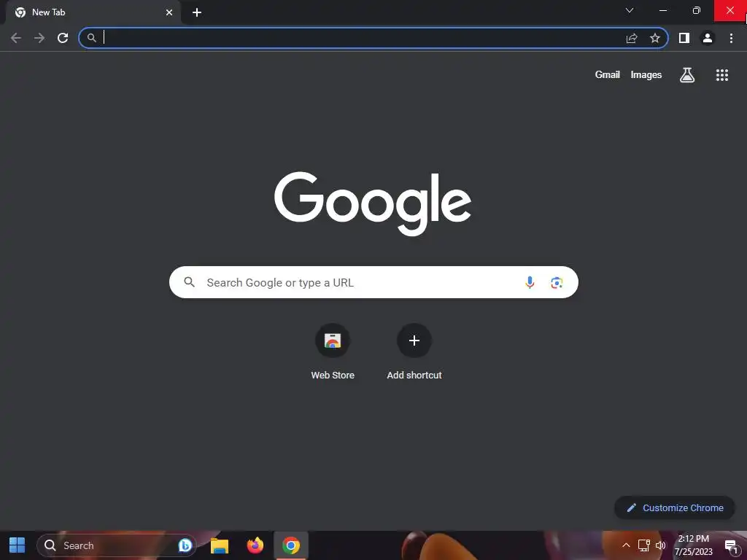
Task: Open the clock showing 2:12 PM
Action: pyautogui.click(x=694, y=545)
